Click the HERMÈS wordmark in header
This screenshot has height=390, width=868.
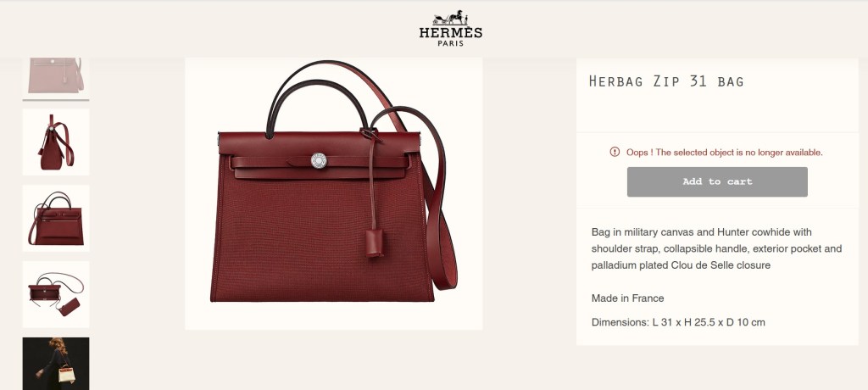[451, 33]
